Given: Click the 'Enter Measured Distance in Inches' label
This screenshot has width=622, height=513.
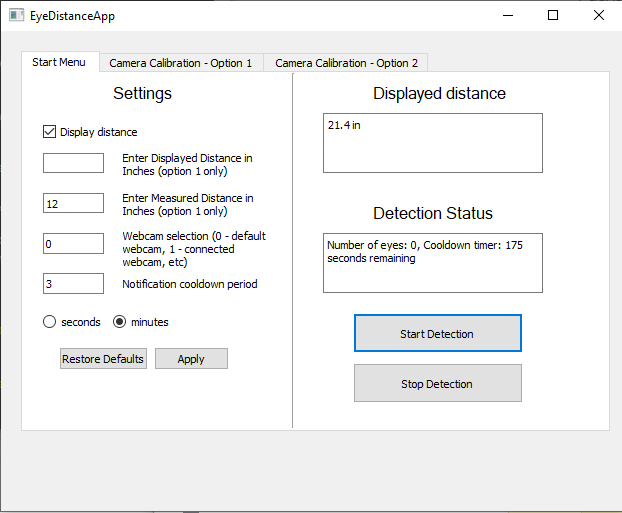Looking at the screenshot, I should pyautogui.click(x=188, y=204).
